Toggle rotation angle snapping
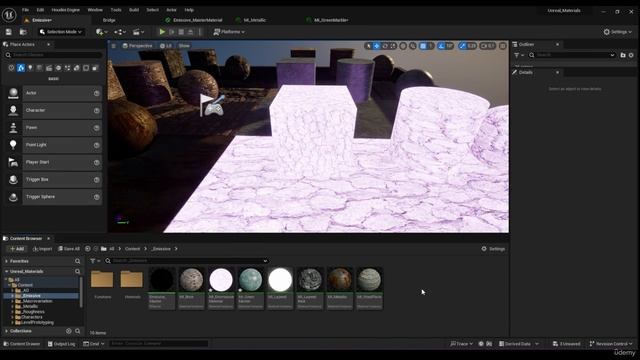Screen dimensions: 640x360 point(441,46)
